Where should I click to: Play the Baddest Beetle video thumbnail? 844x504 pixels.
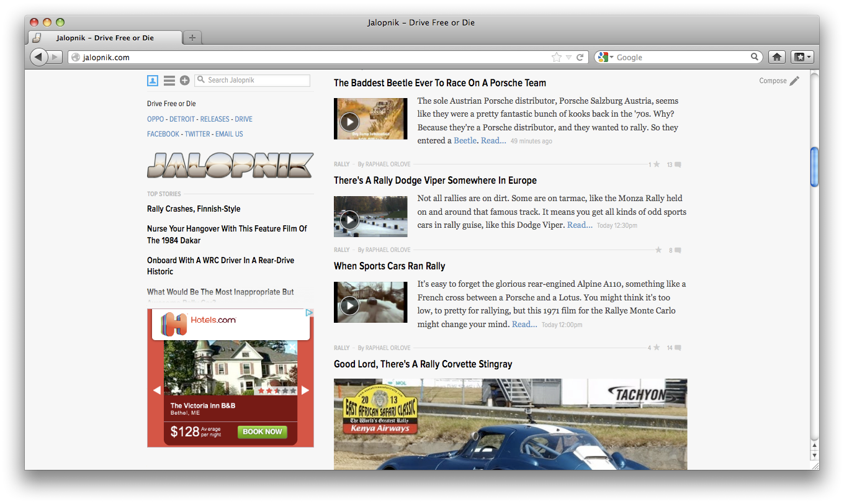pyautogui.click(x=370, y=119)
